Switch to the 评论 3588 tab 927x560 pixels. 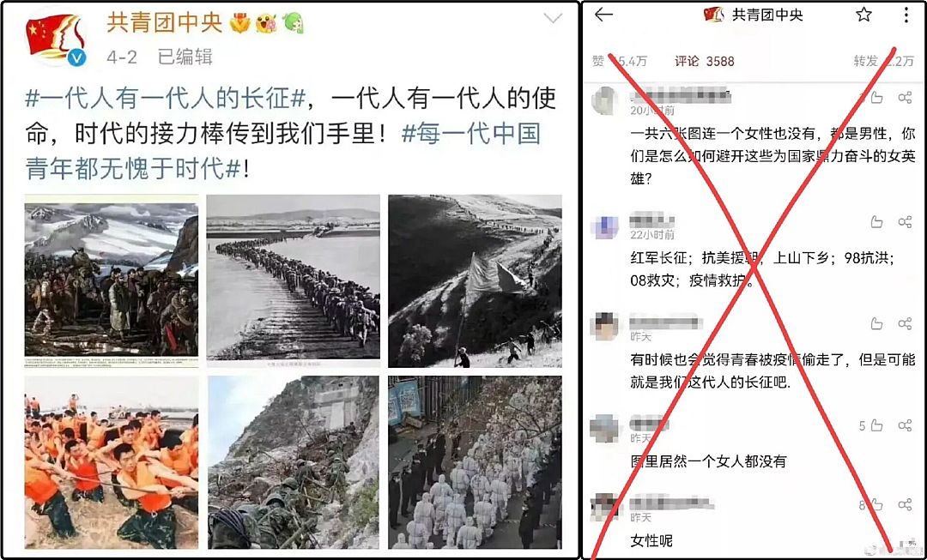click(705, 61)
